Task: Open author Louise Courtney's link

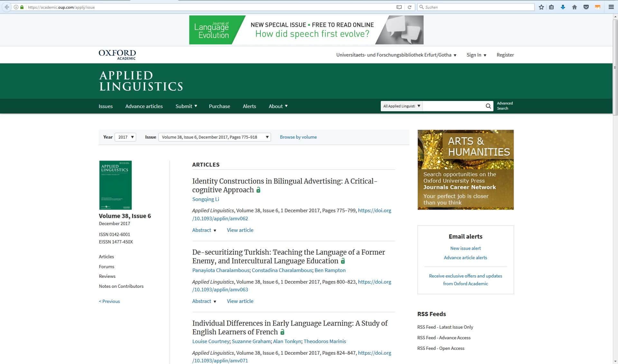Action: pos(211,341)
